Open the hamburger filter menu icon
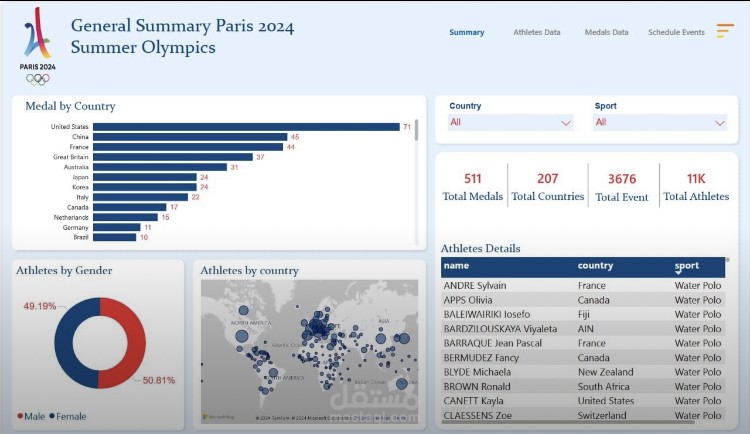The height and width of the screenshot is (434, 750). click(x=725, y=31)
